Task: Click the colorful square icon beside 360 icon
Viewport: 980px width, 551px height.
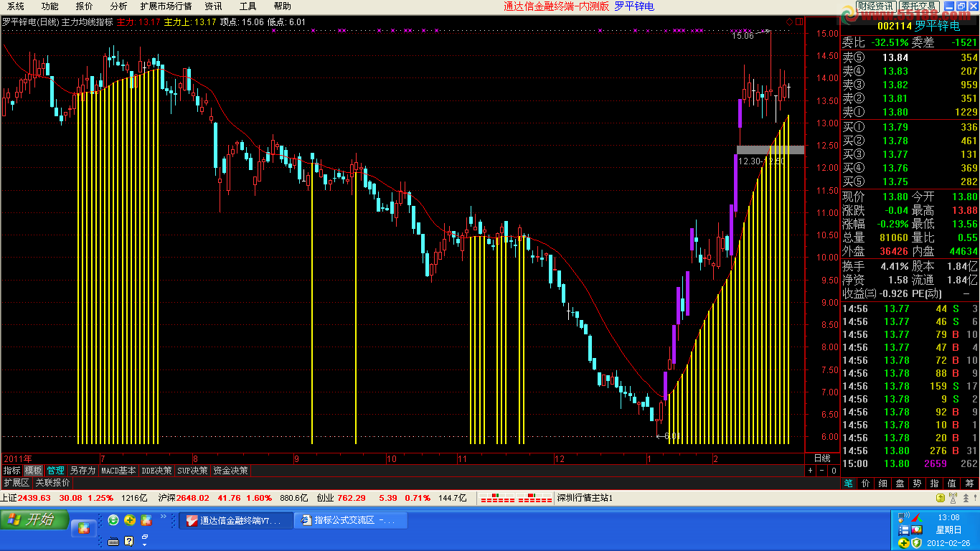Action: [146, 520]
